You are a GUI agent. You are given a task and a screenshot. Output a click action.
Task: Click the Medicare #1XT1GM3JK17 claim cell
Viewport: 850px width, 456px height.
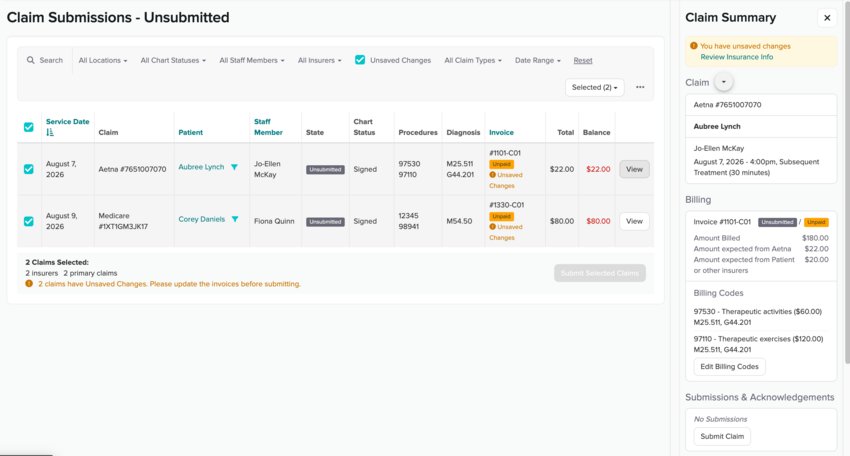(123, 221)
